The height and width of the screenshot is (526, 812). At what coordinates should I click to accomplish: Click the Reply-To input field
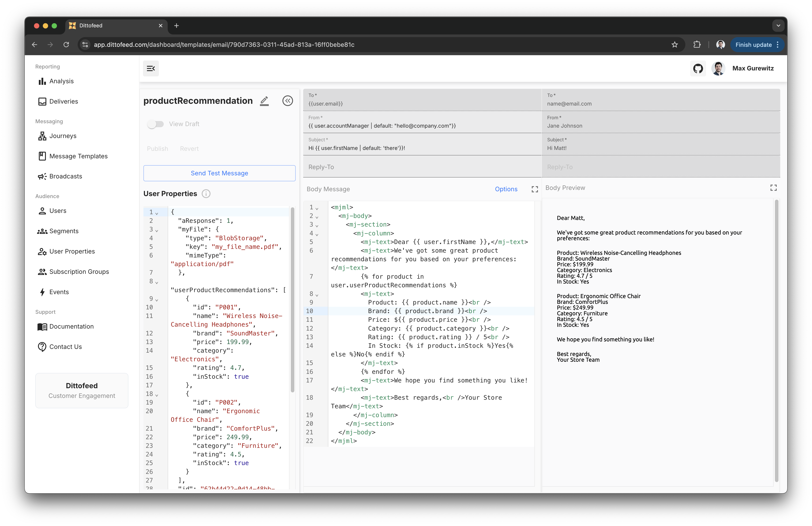[x=422, y=167]
